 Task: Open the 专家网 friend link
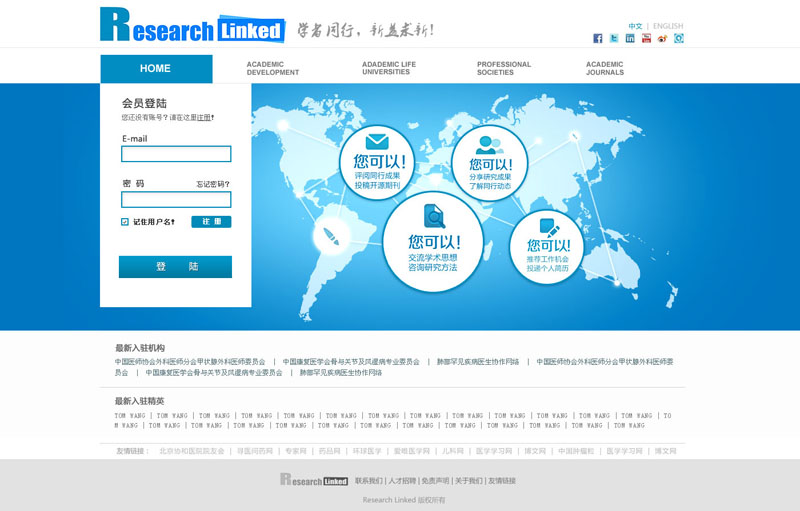296,451
